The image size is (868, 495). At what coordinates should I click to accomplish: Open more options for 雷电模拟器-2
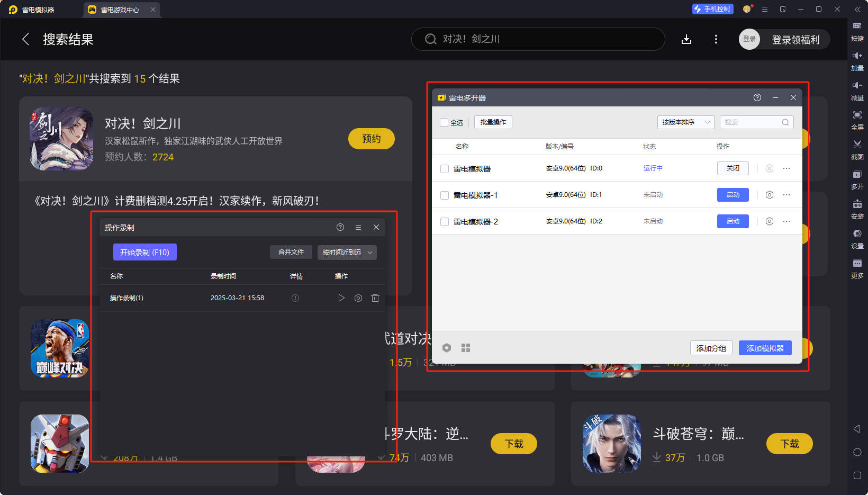pyautogui.click(x=786, y=221)
